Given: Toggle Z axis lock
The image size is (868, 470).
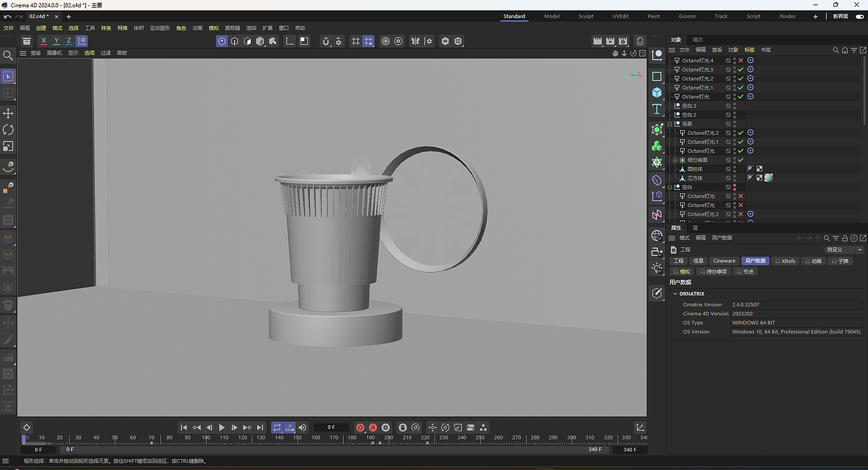Looking at the screenshot, I should (68, 41).
